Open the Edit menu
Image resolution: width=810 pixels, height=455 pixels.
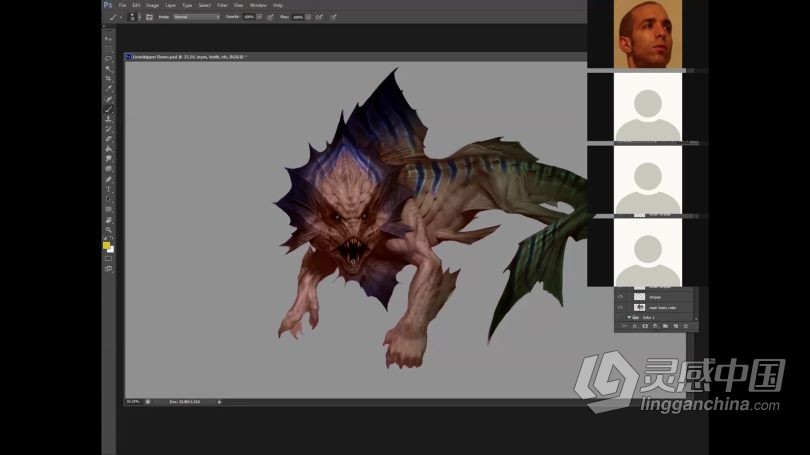click(136, 5)
